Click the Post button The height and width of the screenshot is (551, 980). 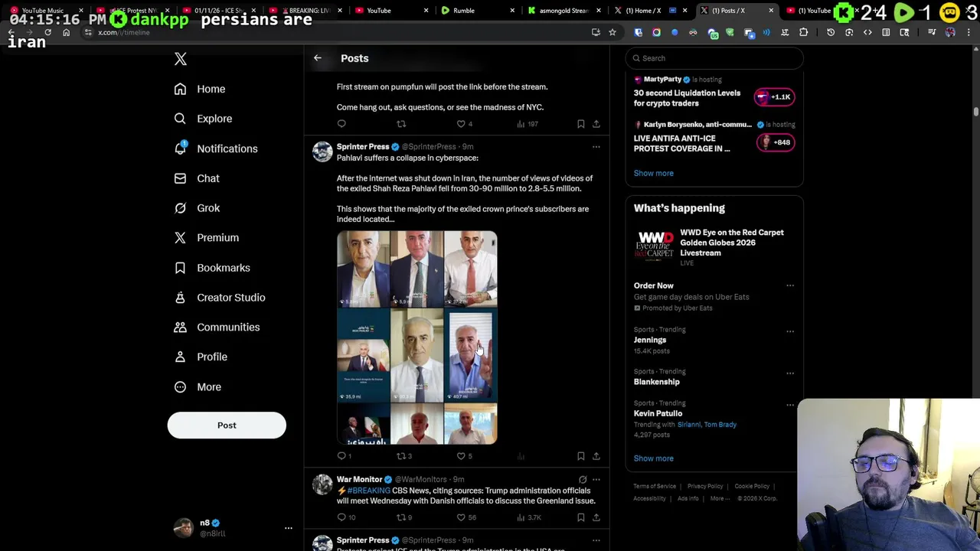click(x=227, y=425)
